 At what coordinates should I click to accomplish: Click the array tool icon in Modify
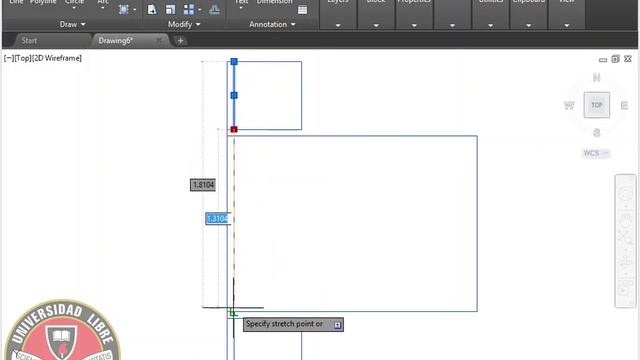[189, 9]
